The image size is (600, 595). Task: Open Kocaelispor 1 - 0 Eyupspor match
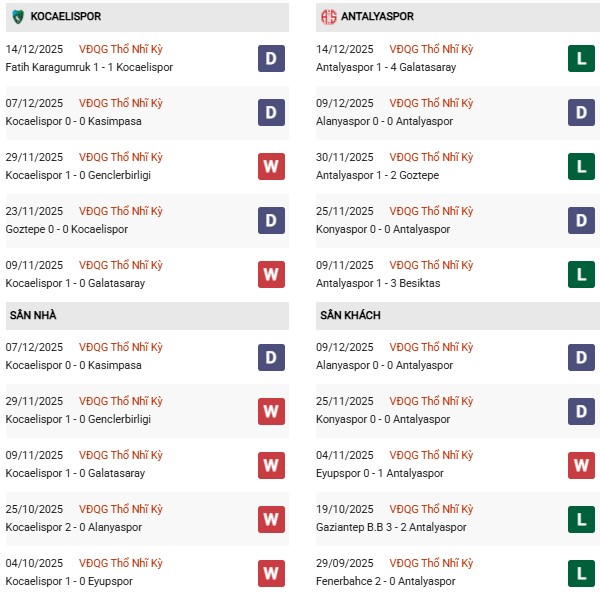(x=71, y=581)
